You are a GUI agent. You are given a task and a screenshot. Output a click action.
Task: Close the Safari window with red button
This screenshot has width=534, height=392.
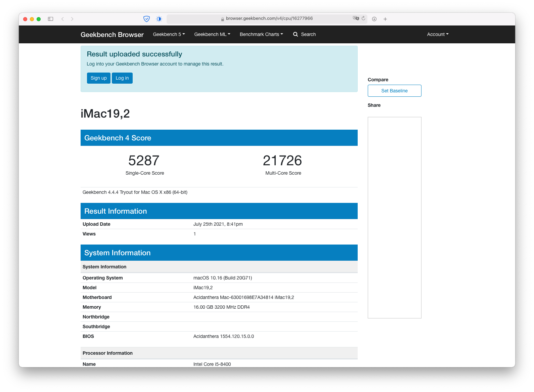[25, 19]
